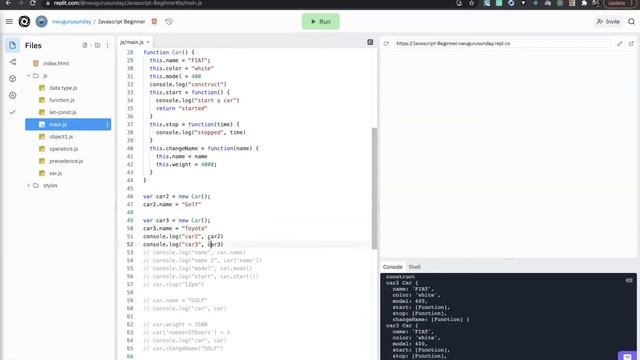The height and width of the screenshot is (360, 640).
Task: Open the Version control sidebar icon
Action: [12, 62]
